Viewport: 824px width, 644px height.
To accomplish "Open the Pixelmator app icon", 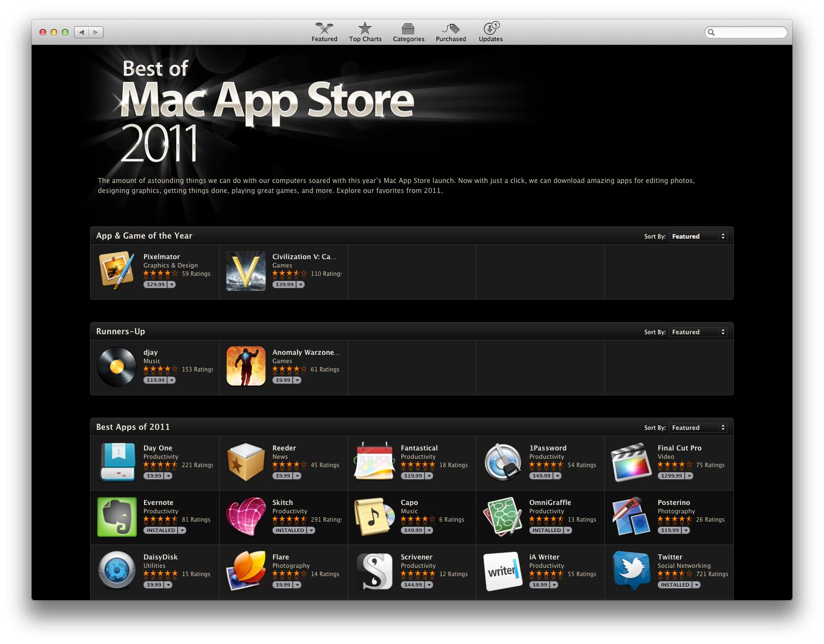I will (x=117, y=271).
